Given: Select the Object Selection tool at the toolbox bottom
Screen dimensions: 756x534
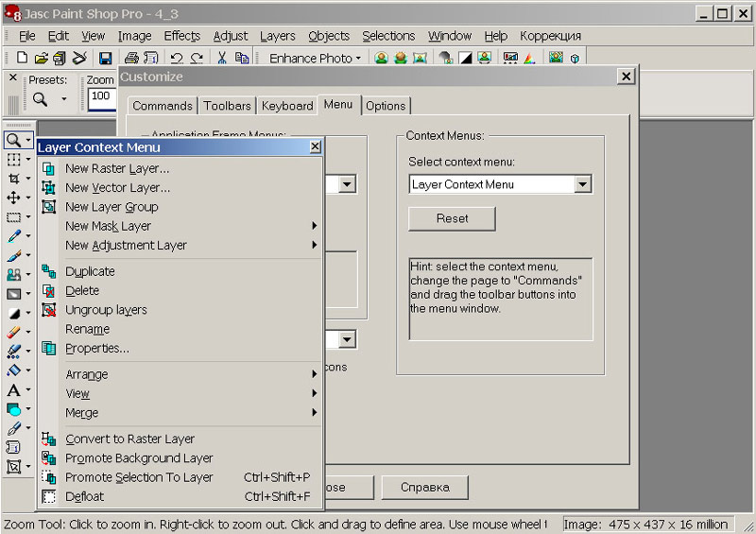Looking at the screenshot, I should tap(13, 467).
